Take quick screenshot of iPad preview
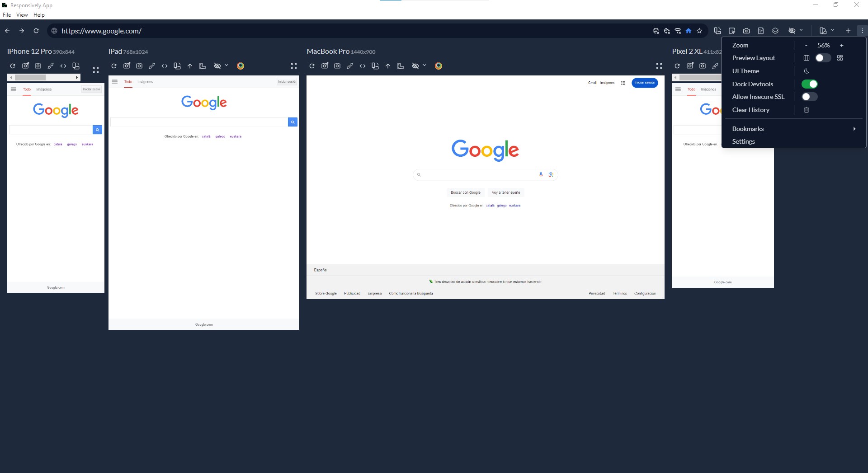This screenshot has width=868, height=473. point(139,66)
